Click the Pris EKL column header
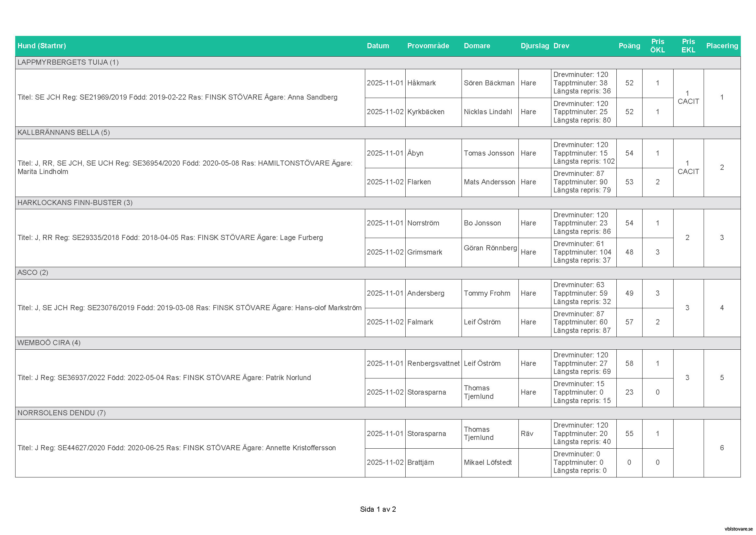 point(688,46)
